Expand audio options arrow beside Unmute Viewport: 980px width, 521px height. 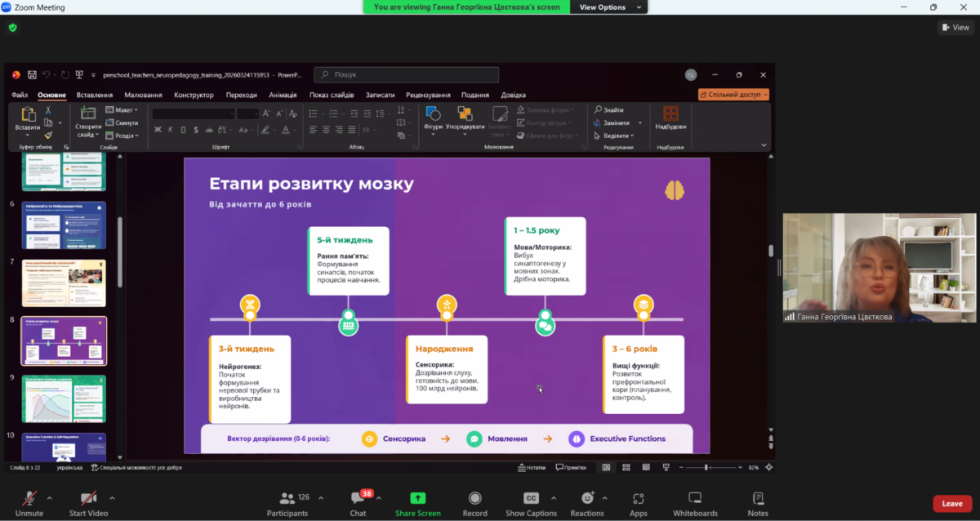point(50,497)
